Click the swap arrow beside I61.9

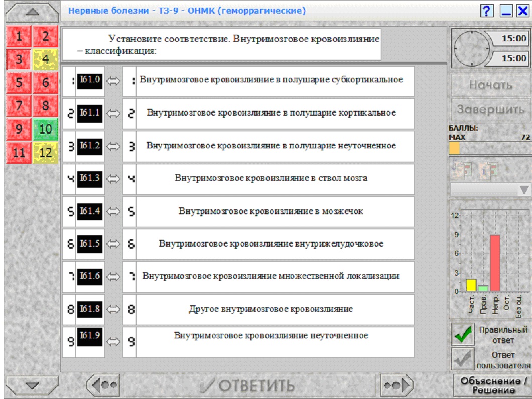[x=113, y=342]
